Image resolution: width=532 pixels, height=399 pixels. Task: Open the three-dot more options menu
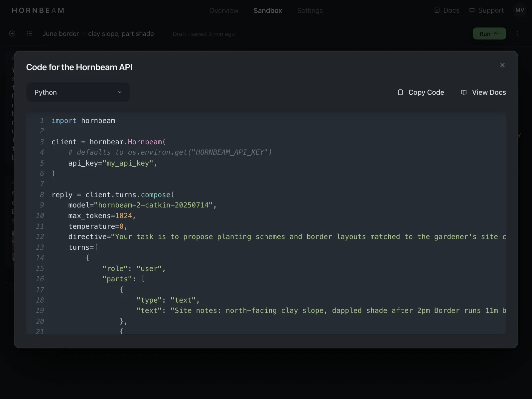(x=518, y=33)
